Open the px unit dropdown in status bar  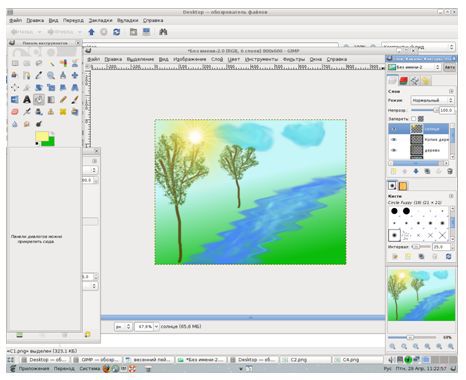pyautogui.click(x=123, y=327)
